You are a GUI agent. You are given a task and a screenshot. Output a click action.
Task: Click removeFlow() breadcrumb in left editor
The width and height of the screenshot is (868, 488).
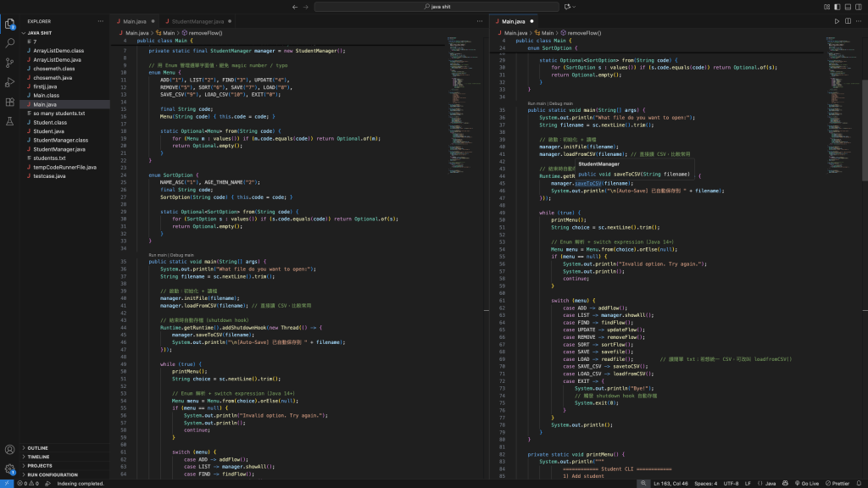(202, 33)
